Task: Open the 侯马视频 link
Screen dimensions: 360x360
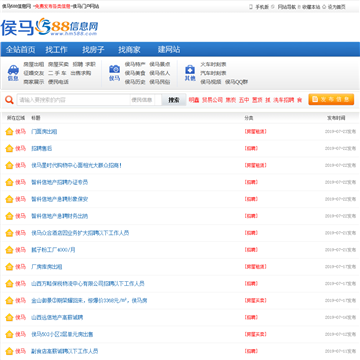Action: point(211,82)
